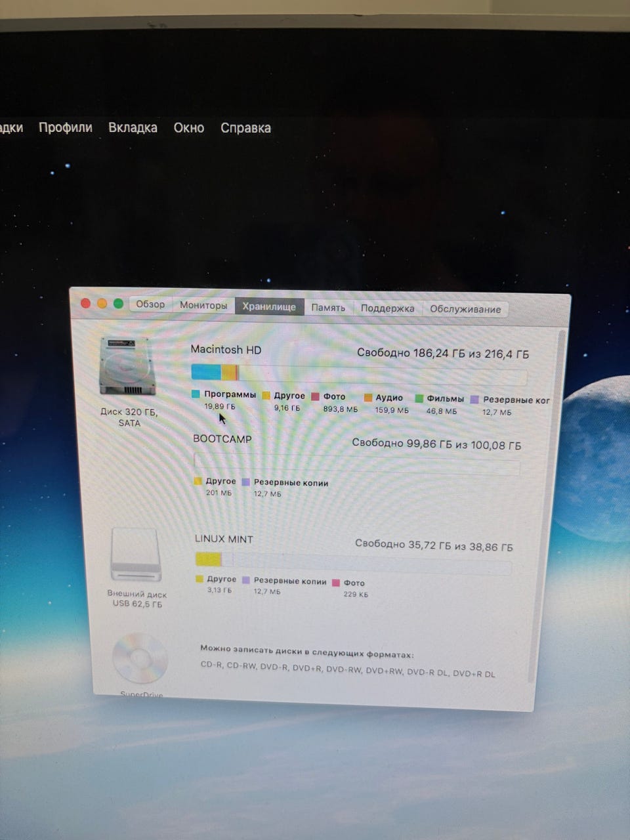Click the 893,8 МБ value under Фото

[341, 409]
